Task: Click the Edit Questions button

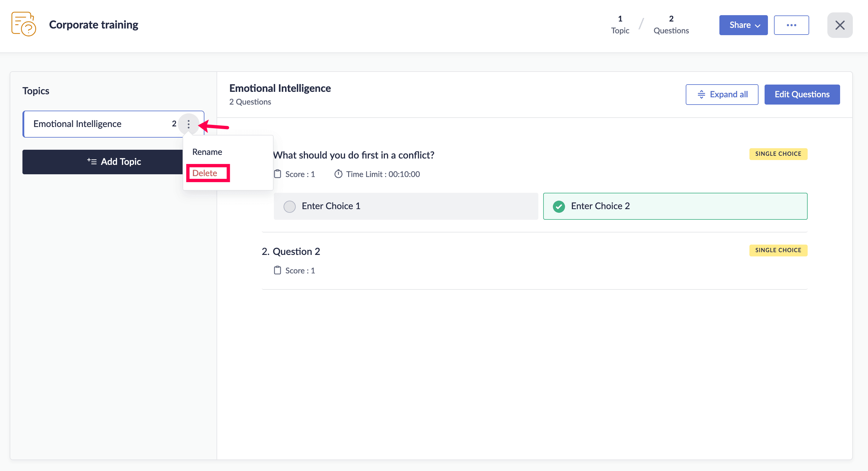Action: click(x=802, y=95)
